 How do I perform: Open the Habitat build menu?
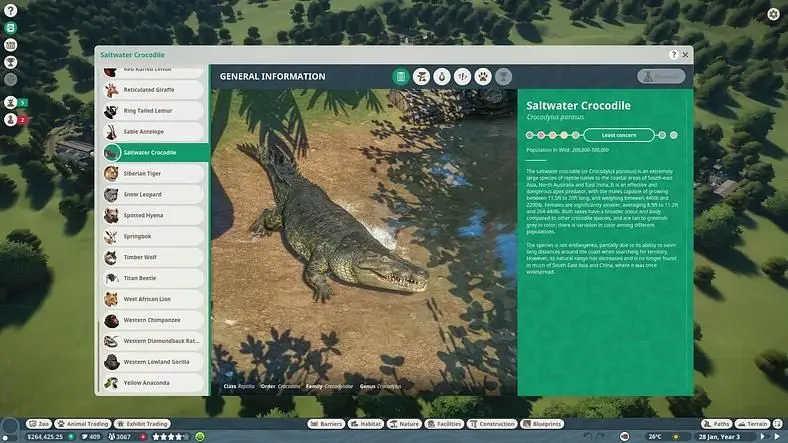(366, 424)
